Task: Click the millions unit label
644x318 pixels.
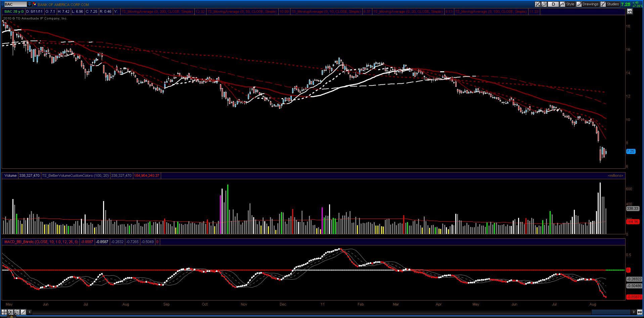Action: click(615, 175)
